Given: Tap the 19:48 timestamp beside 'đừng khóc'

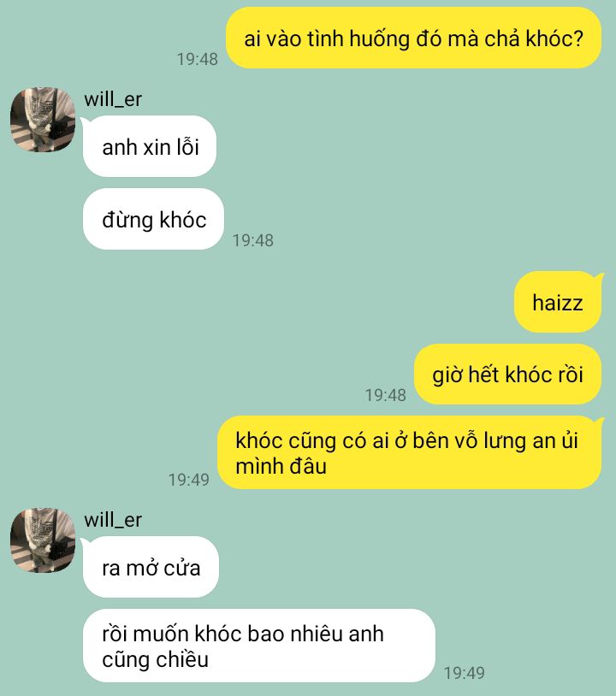Looking at the screenshot, I should [253, 240].
